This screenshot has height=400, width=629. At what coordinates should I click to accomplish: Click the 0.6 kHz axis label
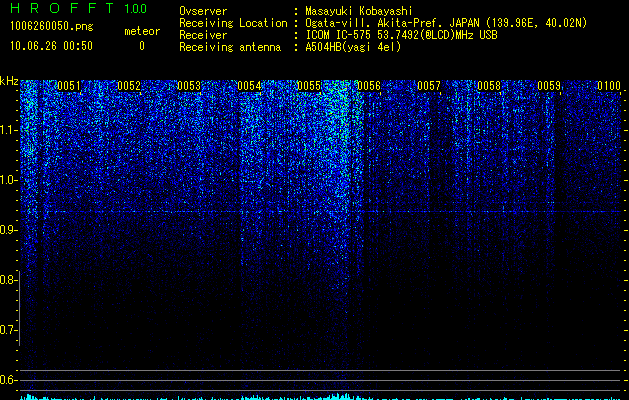tap(7, 380)
